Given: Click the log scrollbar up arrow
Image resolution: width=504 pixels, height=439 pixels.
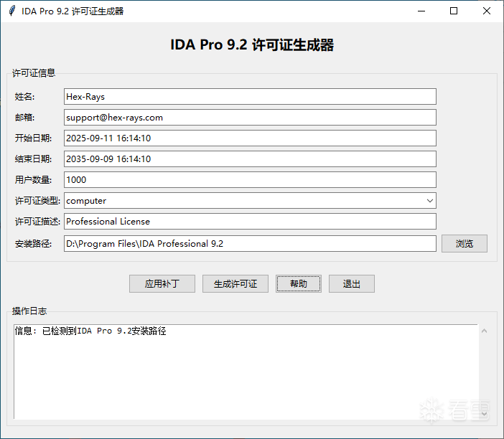Looking at the screenshot, I should 484,331.
